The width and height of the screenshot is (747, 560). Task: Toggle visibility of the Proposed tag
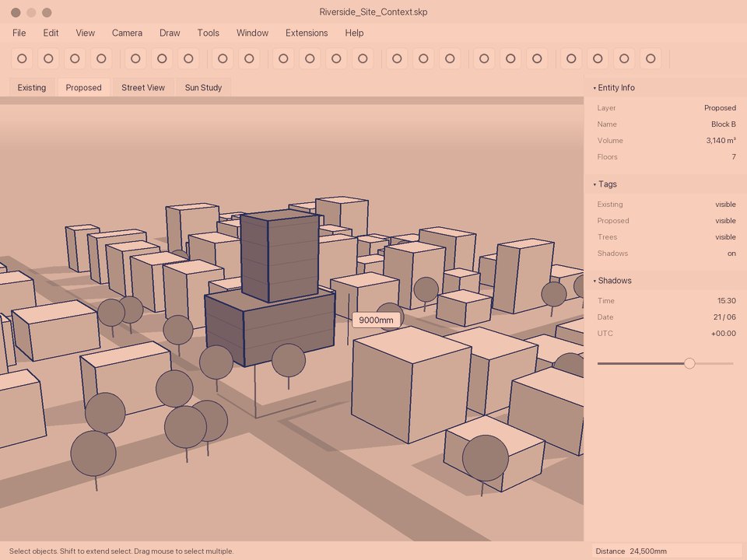725,220
